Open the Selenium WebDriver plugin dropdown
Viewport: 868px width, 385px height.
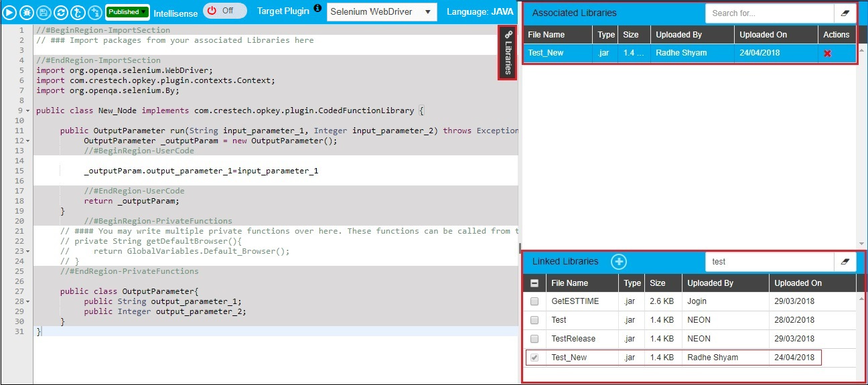(382, 12)
